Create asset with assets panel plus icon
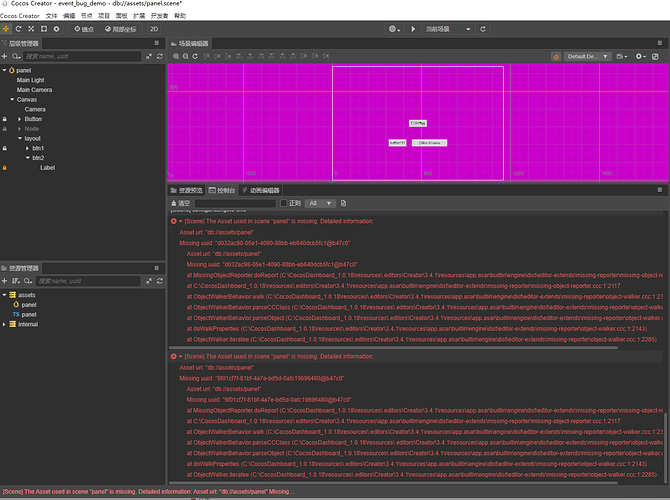670x500 pixels. [x=4, y=281]
